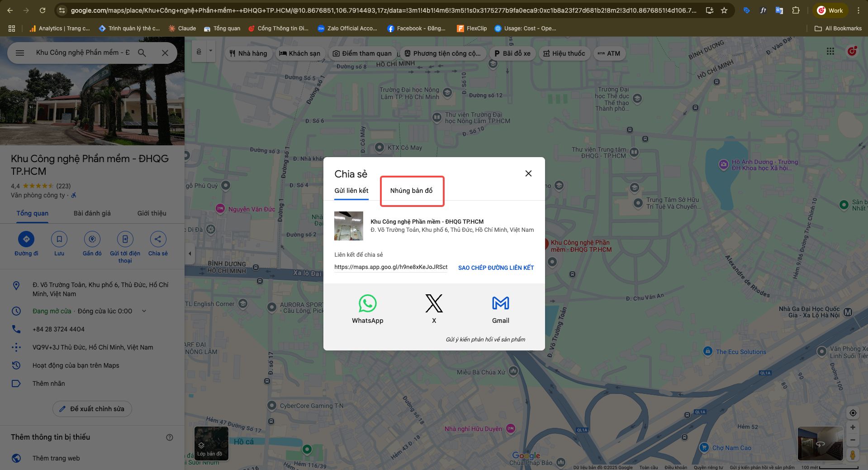Open the Gần đó nearby icon

point(92,240)
